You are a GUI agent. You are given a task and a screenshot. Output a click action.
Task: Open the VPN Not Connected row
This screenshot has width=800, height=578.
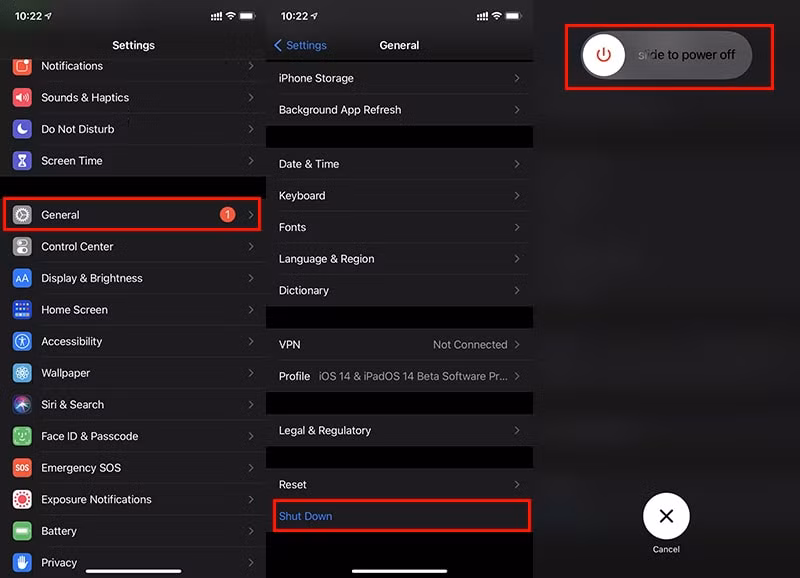pyautogui.click(x=399, y=344)
